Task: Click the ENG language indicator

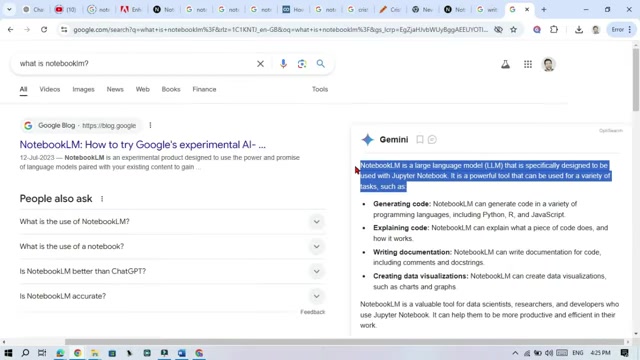Action: pyautogui.click(x=578, y=353)
